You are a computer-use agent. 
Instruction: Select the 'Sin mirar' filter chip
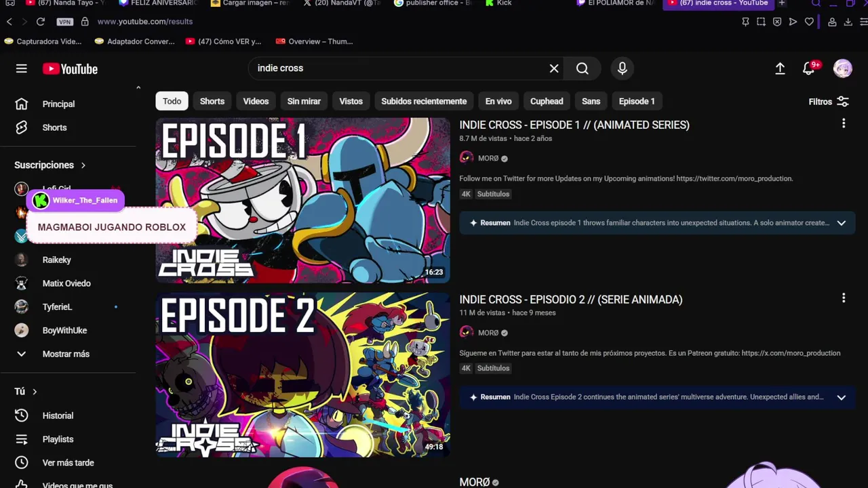click(x=304, y=101)
